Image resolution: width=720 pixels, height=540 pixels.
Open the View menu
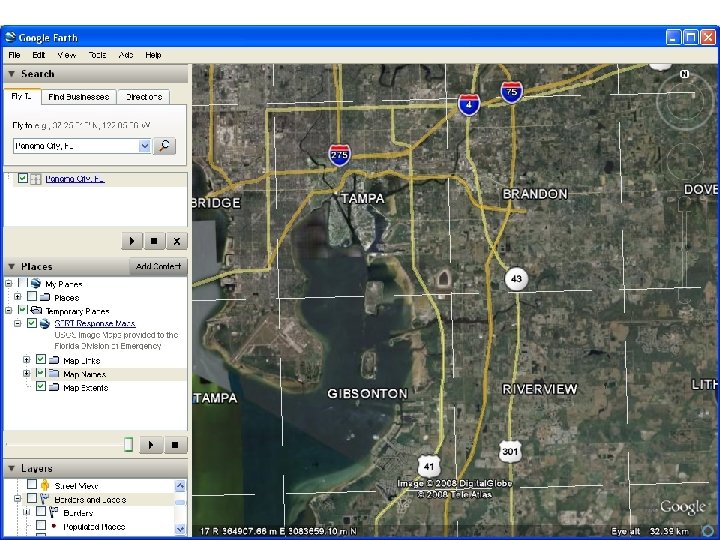click(67, 55)
